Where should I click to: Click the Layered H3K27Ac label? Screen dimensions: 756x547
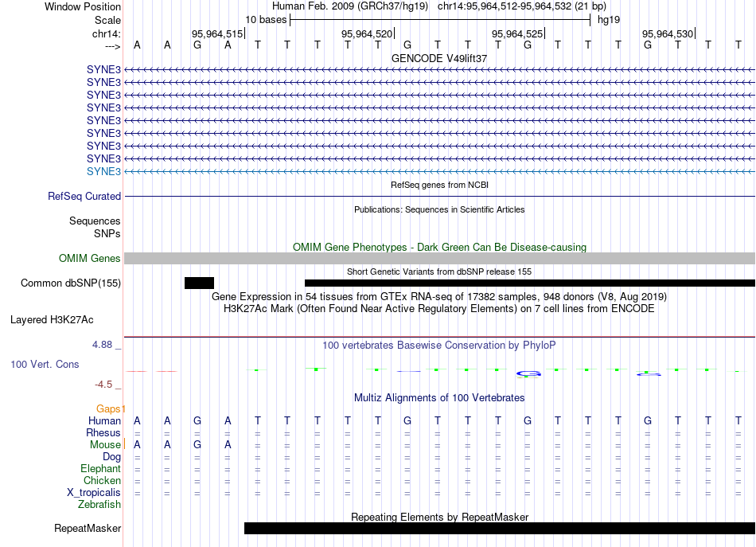tap(52, 320)
